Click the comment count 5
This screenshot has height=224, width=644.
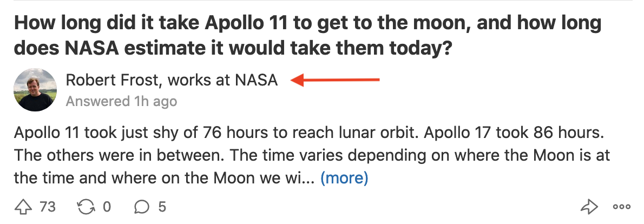click(x=162, y=206)
